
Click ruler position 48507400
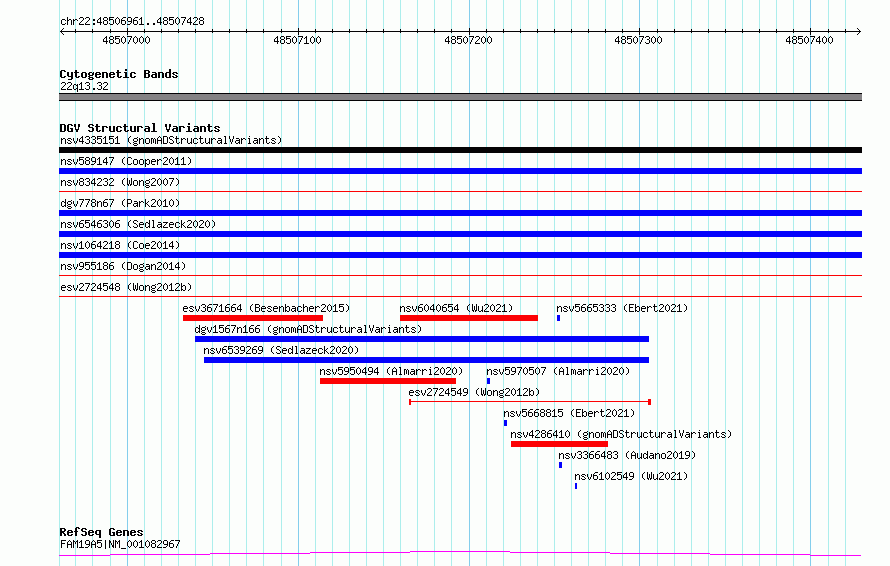click(x=809, y=40)
